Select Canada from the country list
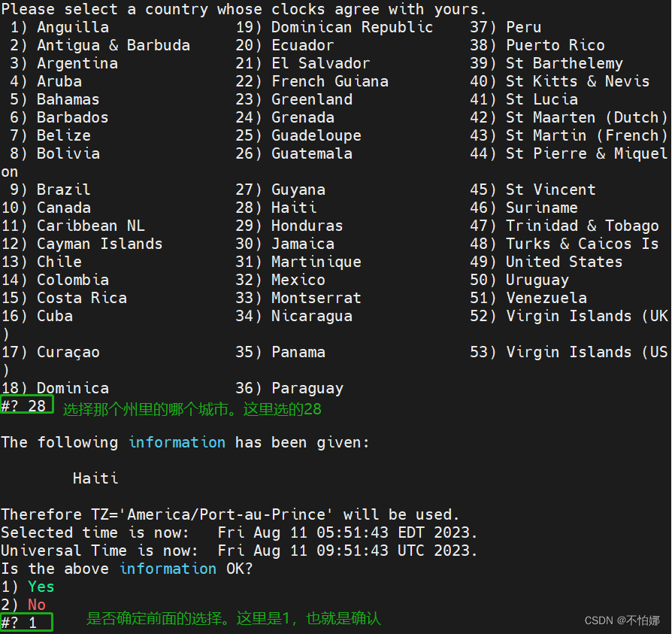Screen dimensions: 672x634 click(64, 207)
